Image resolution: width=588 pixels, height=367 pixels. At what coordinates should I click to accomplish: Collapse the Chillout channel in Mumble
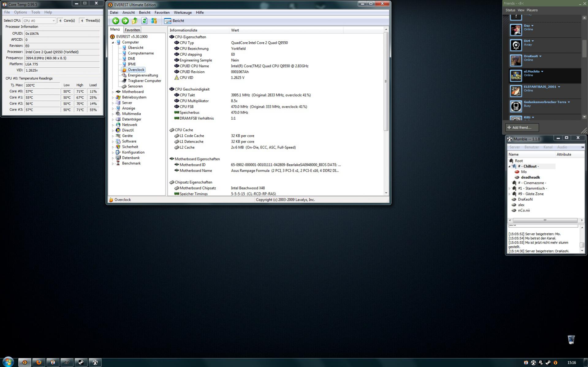[x=510, y=167]
